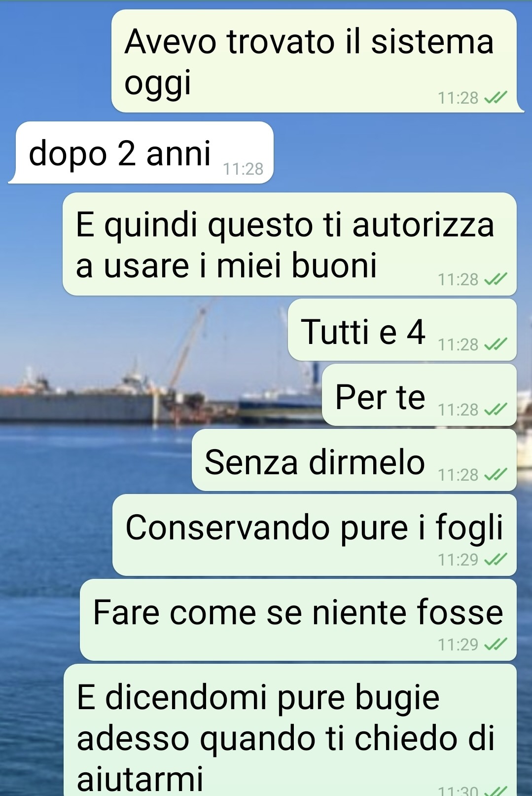The width and height of the screenshot is (532, 796).
Task: Tap double ticks on "Senza dirmelo" message
Action: click(x=495, y=474)
